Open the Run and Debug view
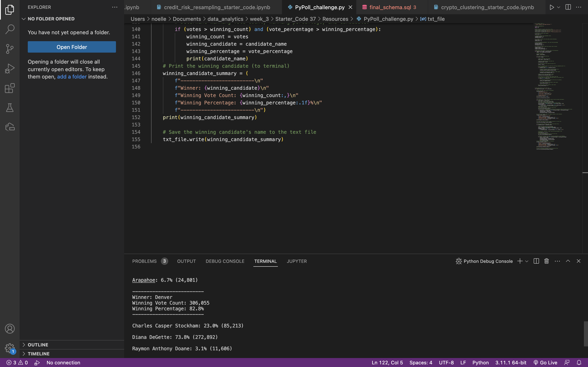 [x=10, y=68]
